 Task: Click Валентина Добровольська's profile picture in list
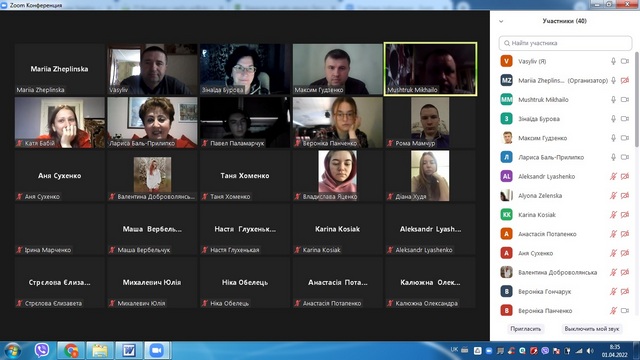coord(506,272)
